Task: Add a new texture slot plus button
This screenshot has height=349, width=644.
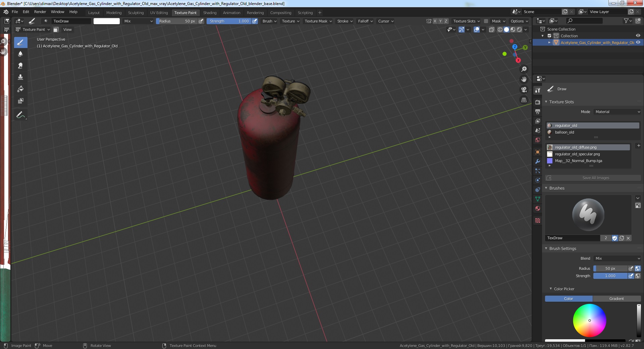Action: (x=639, y=146)
